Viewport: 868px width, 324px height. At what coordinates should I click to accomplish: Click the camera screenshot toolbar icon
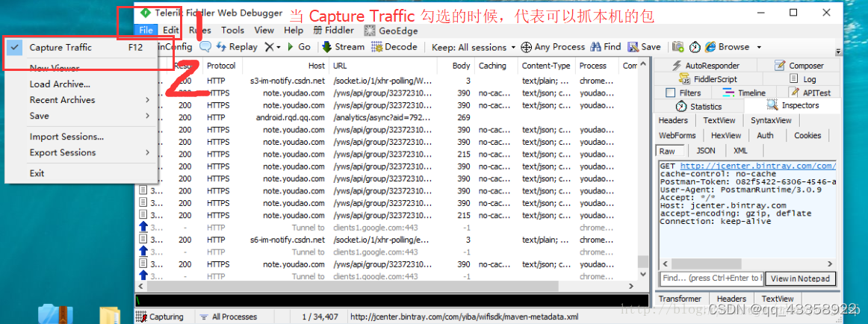click(x=678, y=47)
